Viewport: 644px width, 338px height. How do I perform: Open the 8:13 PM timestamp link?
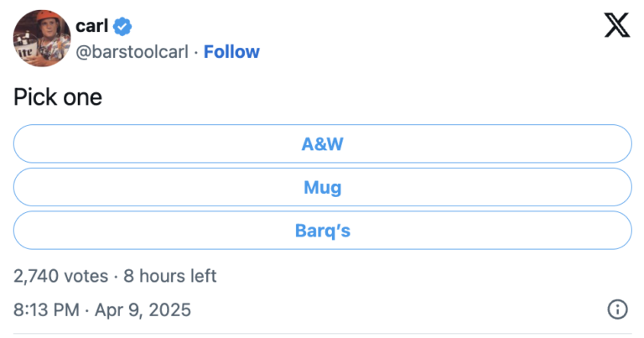[46, 309]
